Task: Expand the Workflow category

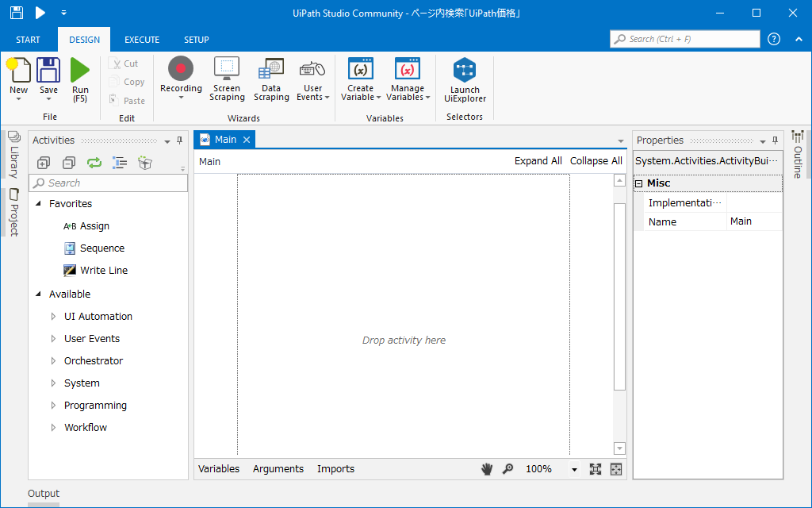Action: pos(53,428)
